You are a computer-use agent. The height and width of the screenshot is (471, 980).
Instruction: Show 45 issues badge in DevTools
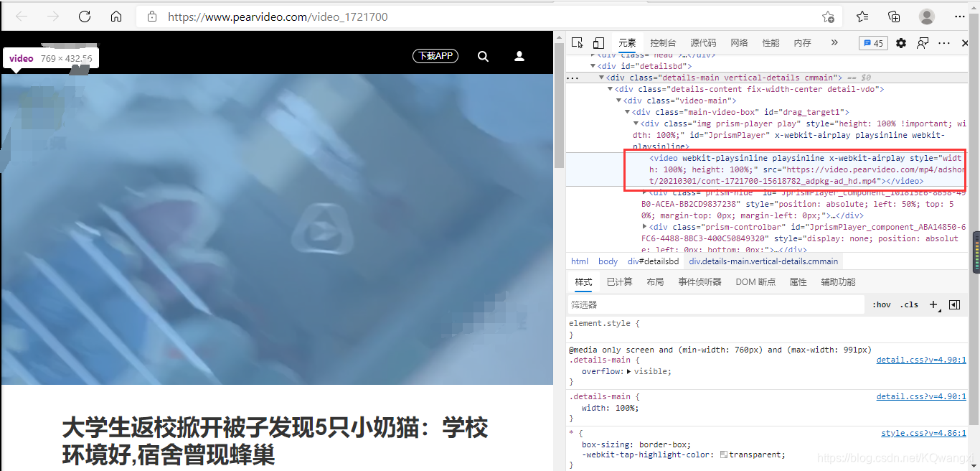click(x=873, y=43)
